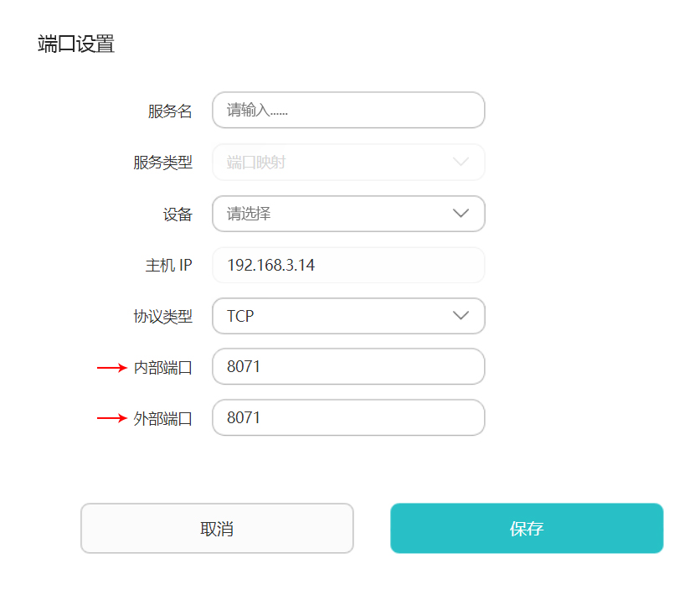Click the 主机 IP label text
The width and height of the screenshot is (700, 600).
pos(168,266)
